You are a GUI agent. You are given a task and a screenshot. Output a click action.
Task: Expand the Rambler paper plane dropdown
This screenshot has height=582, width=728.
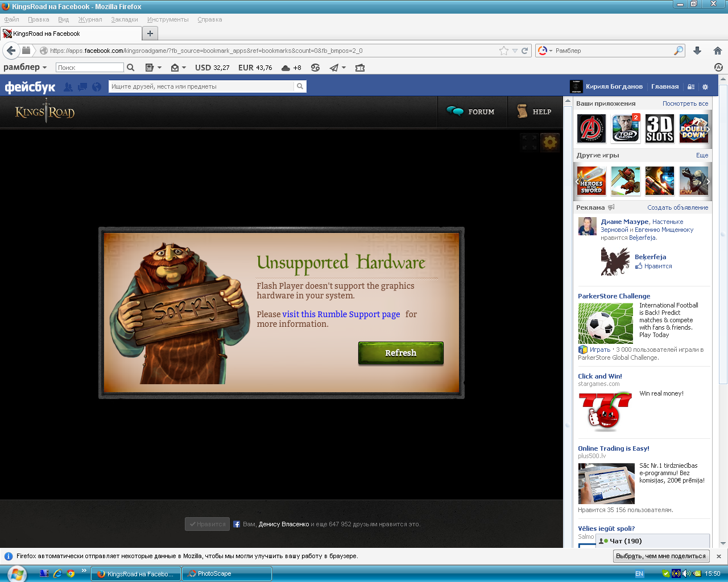(344, 68)
